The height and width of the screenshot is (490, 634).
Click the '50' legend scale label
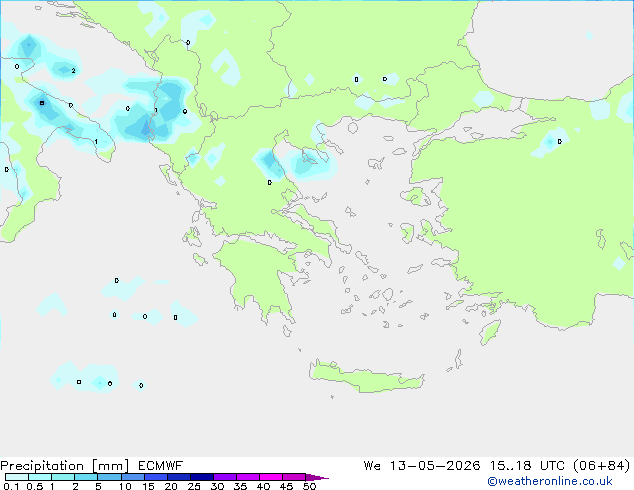tap(309, 486)
